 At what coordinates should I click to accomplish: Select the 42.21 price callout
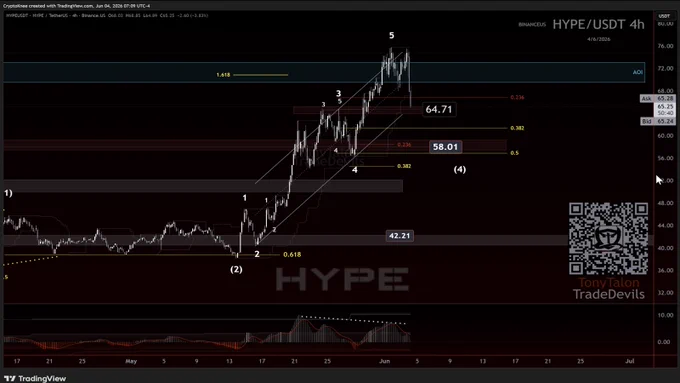[x=399, y=236]
